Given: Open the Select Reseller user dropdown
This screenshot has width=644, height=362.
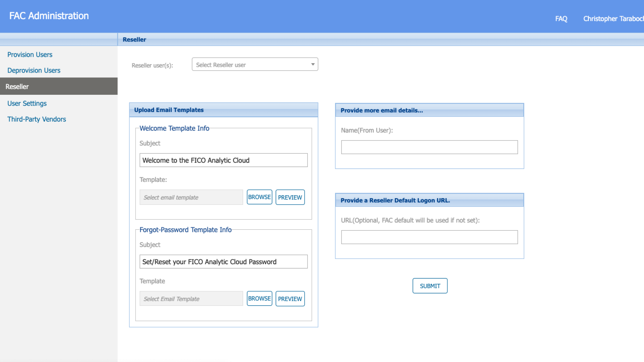Looking at the screenshot, I should tap(252, 65).
